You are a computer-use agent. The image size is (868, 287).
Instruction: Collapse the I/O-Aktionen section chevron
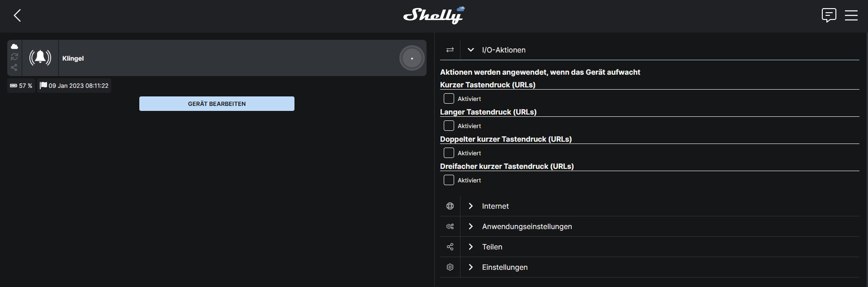(471, 50)
